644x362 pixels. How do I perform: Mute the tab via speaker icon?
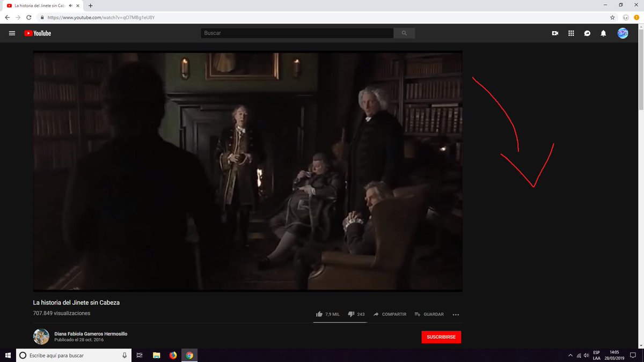(x=71, y=5)
